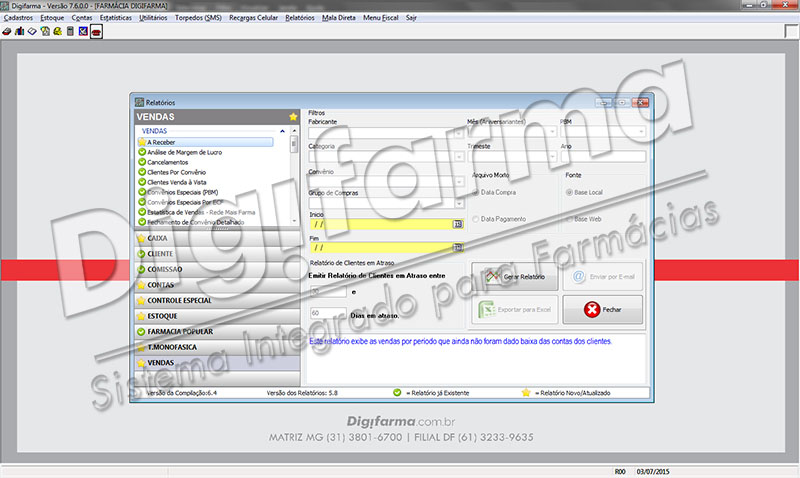Choose the Base Local source option

tap(569, 192)
